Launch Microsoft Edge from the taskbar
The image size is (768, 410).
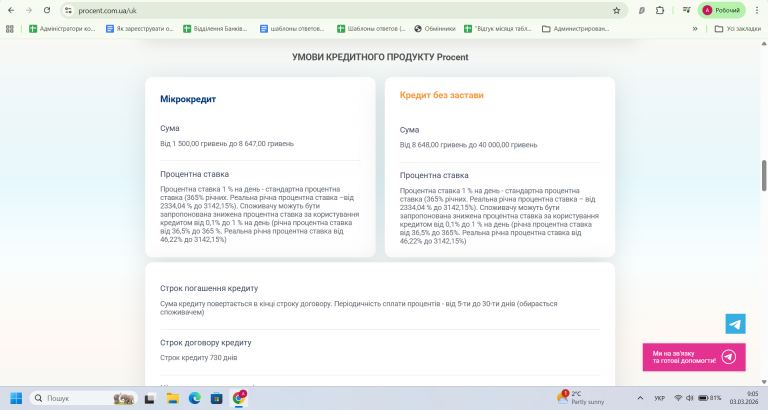pos(194,398)
